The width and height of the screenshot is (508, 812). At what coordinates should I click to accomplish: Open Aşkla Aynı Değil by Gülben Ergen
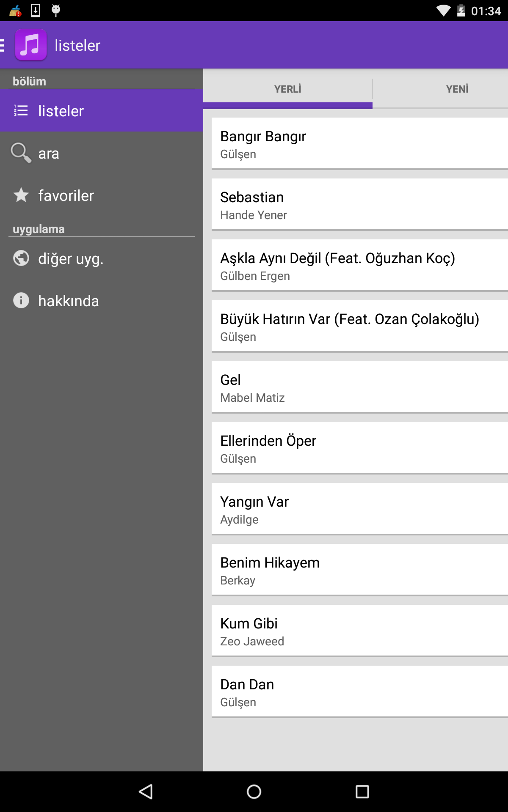pyautogui.click(x=360, y=266)
